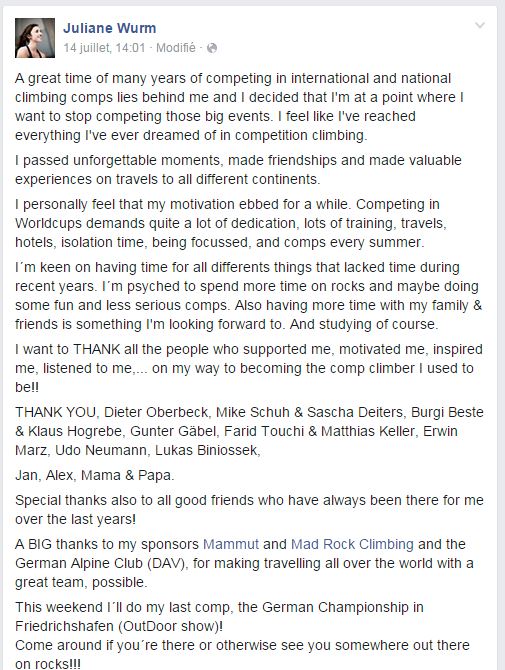View edit history via Modifié label

pyautogui.click(x=176, y=48)
